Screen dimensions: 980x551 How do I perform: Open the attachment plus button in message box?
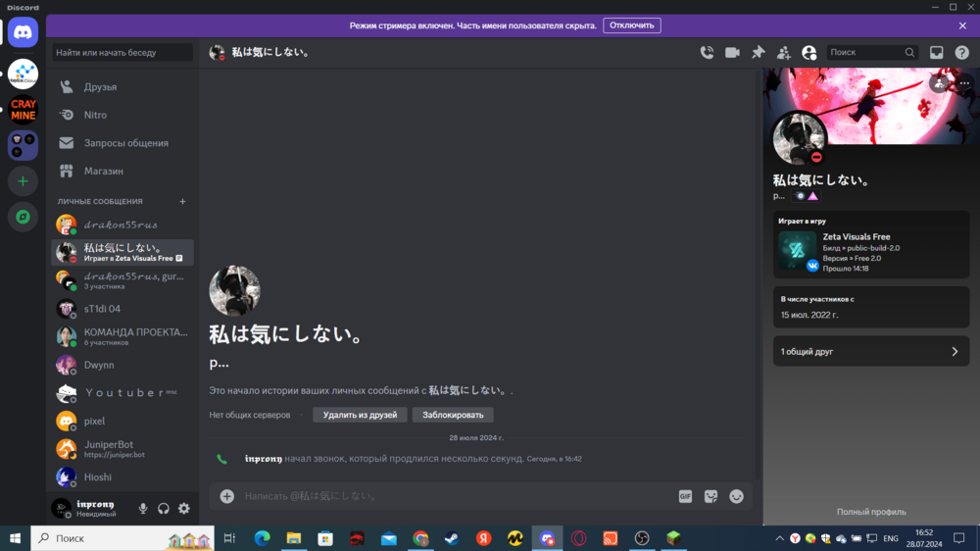(227, 496)
